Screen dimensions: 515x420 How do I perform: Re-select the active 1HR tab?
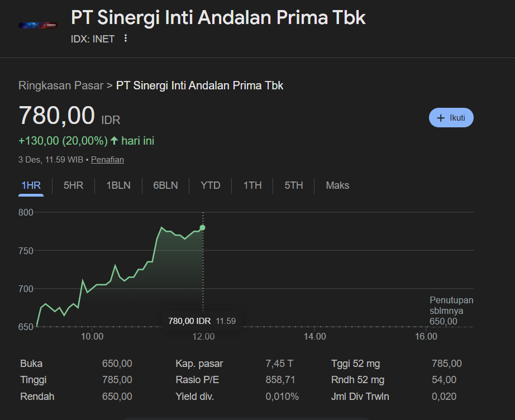[x=31, y=185]
